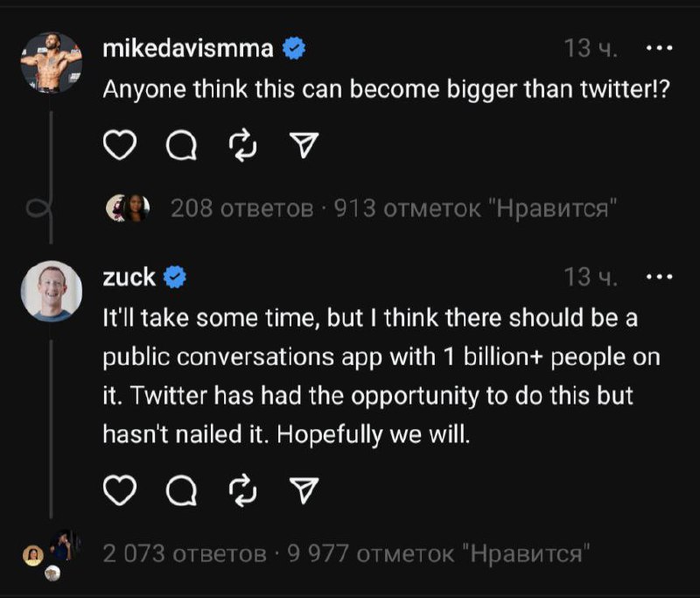Open three-dot menu on zuck's post
Image resolution: width=700 pixels, height=598 pixels.
(x=658, y=278)
